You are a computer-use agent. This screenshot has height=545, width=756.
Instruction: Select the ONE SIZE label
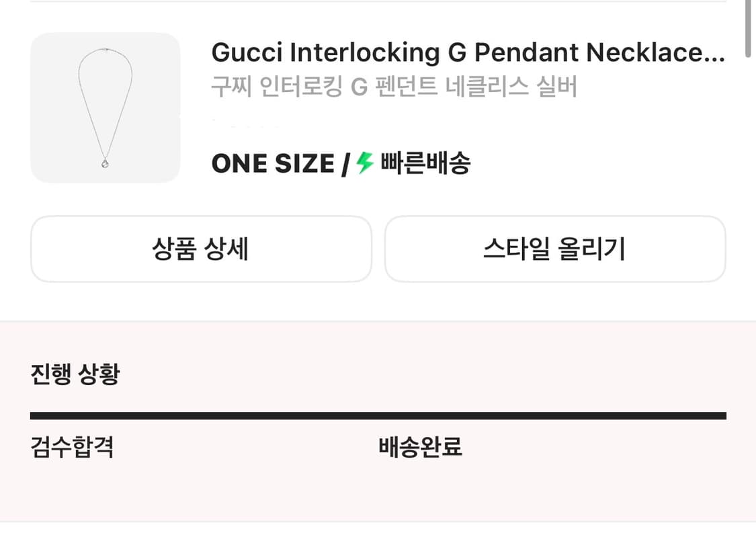pos(273,164)
